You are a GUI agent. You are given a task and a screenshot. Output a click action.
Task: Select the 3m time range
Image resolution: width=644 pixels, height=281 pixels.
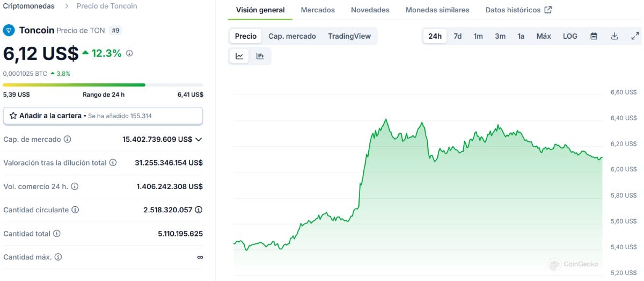click(500, 36)
